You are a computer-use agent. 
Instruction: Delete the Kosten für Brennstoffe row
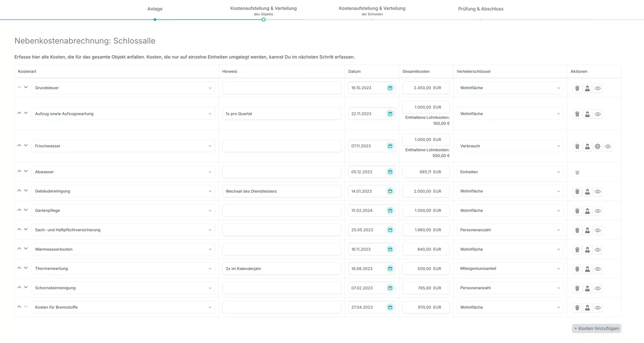(577, 308)
